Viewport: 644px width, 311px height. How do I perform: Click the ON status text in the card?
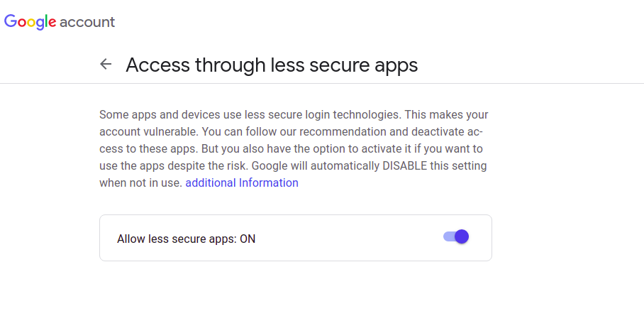click(248, 239)
